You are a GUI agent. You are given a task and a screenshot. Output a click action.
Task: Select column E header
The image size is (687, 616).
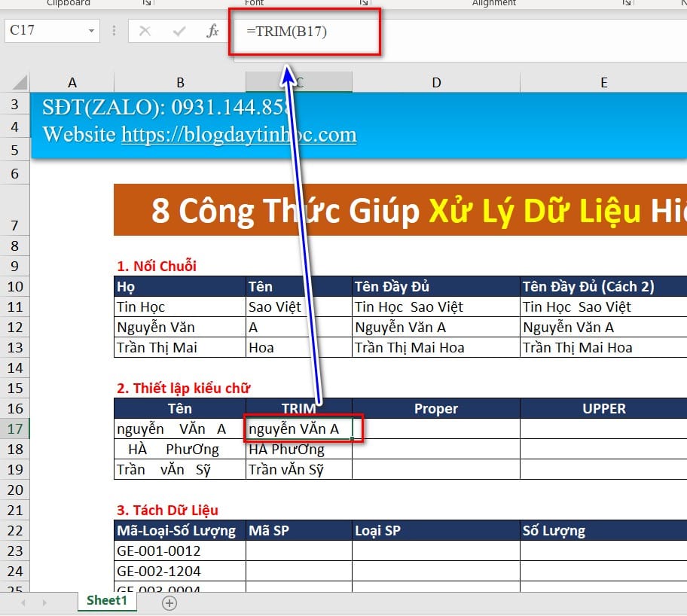pos(603,82)
